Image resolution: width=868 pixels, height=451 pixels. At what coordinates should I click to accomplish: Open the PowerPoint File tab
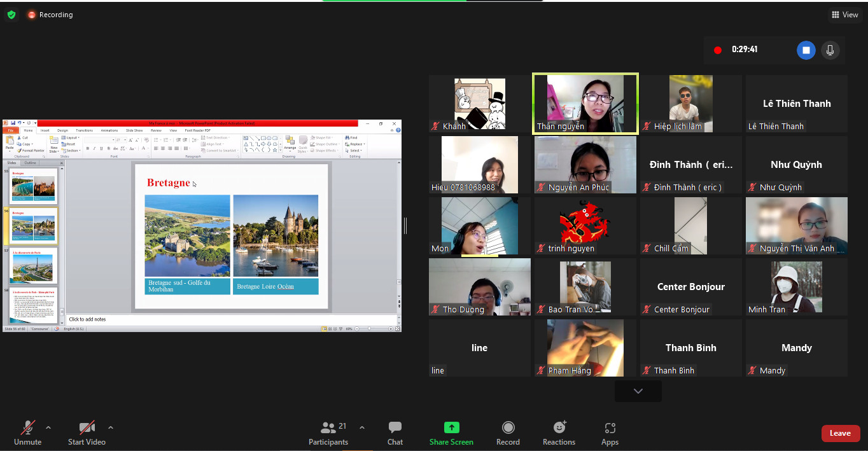point(11,130)
